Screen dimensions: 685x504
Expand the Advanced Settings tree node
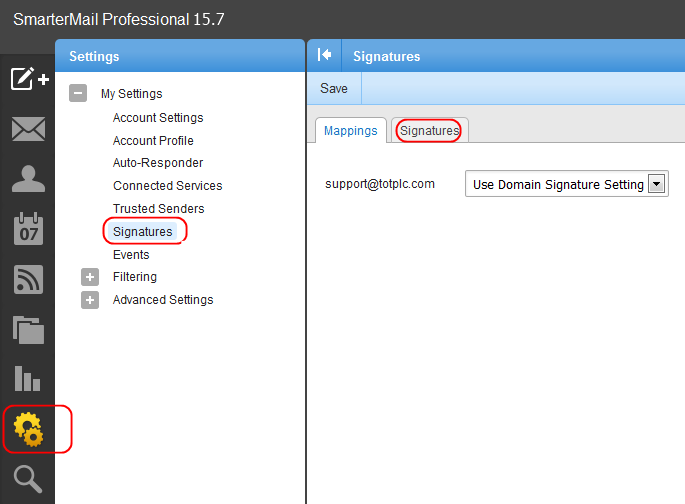coord(90,300)
